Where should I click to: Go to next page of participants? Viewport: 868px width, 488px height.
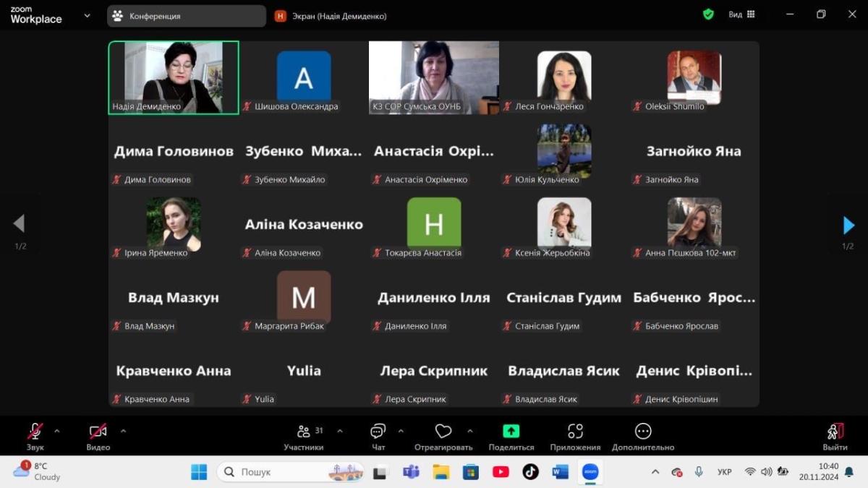848,225
